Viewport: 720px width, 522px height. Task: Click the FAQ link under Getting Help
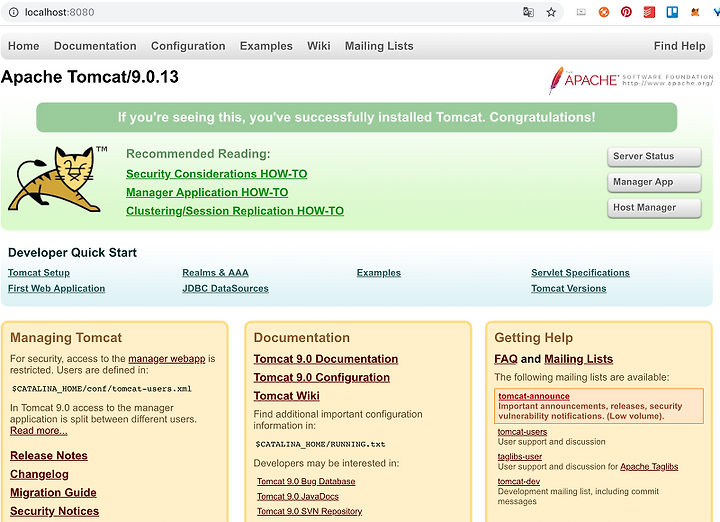pos(506,359)
